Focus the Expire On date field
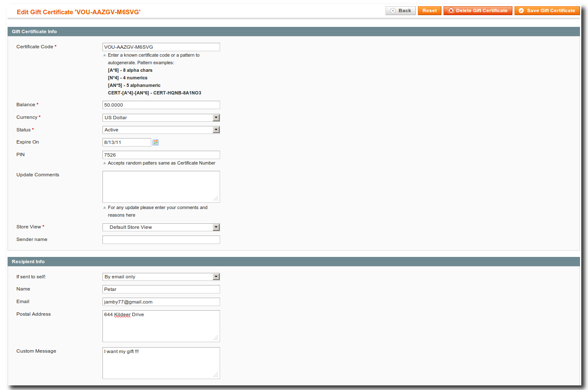 127,142
